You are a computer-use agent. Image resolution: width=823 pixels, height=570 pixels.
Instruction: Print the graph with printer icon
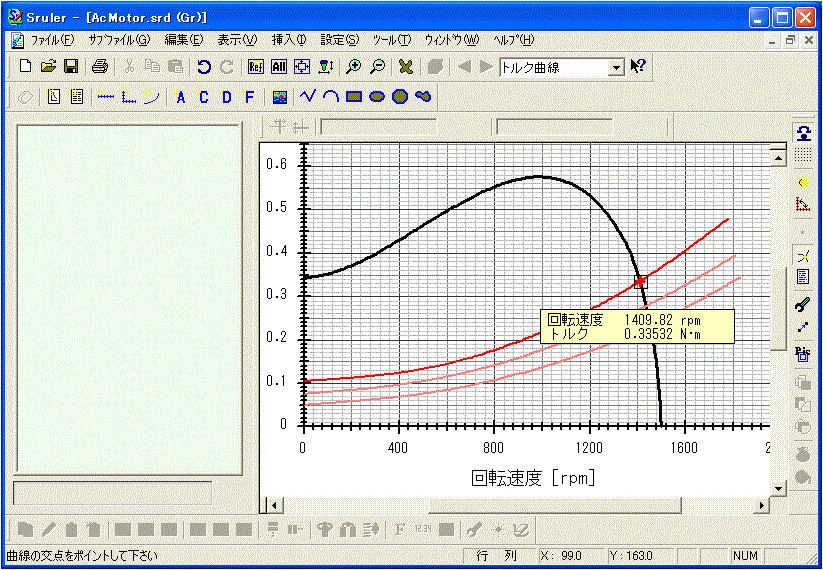100,67
